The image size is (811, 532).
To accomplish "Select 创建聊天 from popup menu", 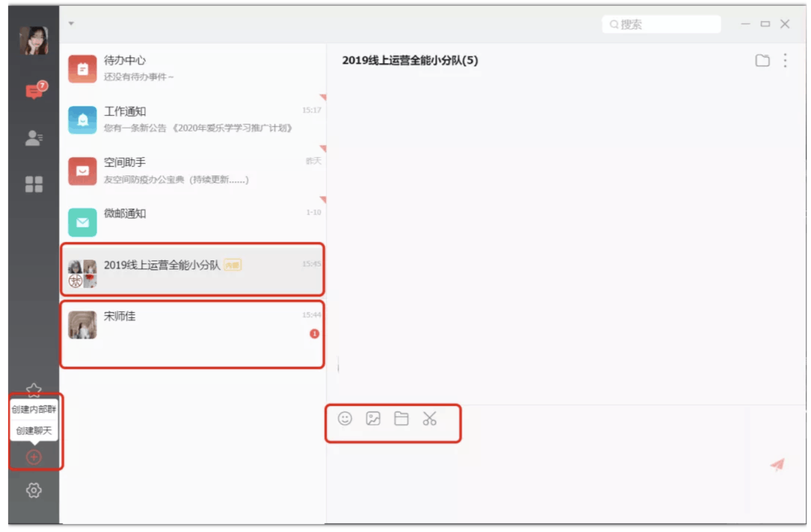I will [x=34, y=430].
